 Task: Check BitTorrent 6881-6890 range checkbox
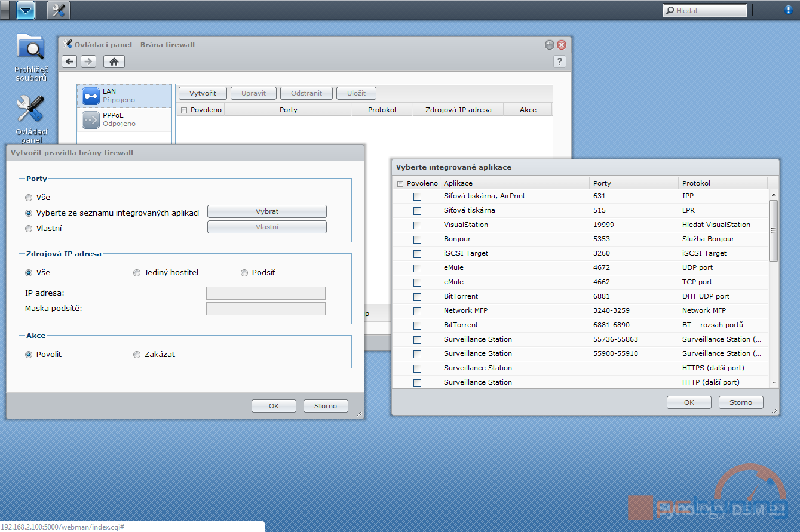(x=417, y=325)
